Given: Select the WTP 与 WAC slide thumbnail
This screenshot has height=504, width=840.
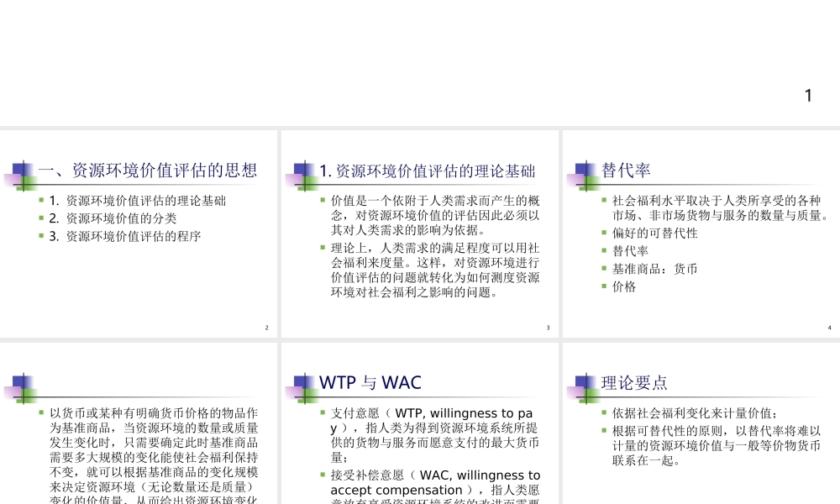Looking at the screenshot, I should tap(418, 420).
